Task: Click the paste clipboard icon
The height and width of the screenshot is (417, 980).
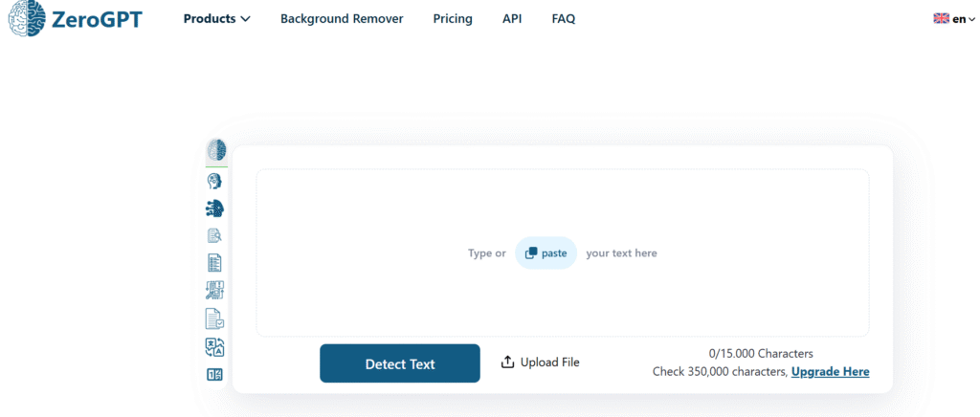Action: click(x=531, y=252)
